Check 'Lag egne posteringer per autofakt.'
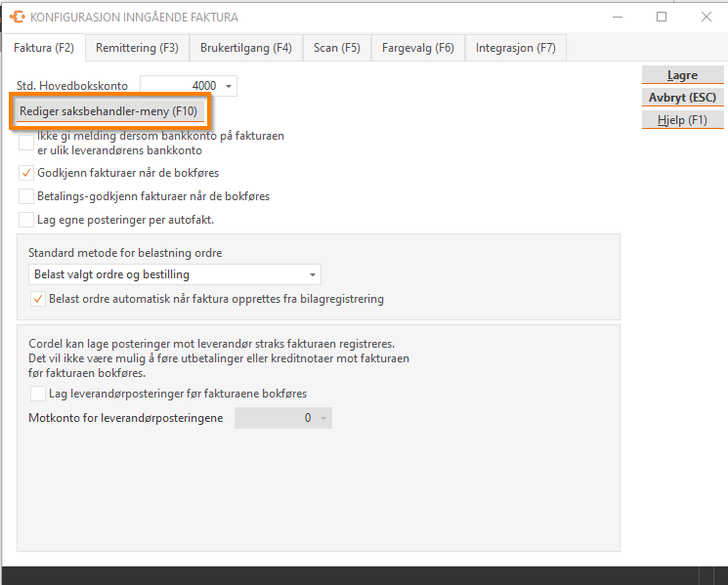The height and width of the screenshot is (585, 728). pyautogui.click(x=26, y=220)
